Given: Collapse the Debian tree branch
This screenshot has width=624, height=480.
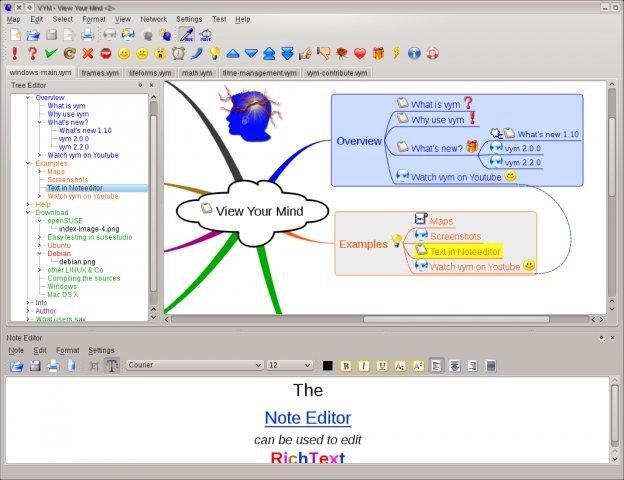Looking at the screenshot, I should (39, 254).
